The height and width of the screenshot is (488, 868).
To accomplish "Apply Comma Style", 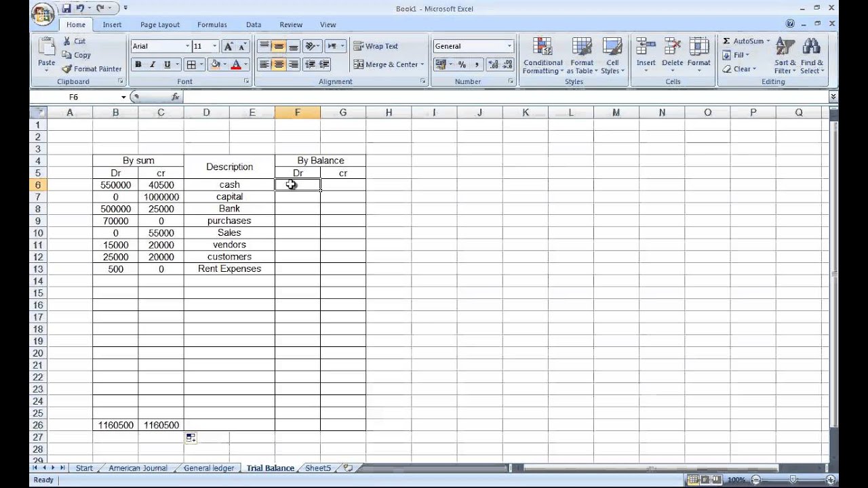I will pyautogui.click(x=477, y=64).
